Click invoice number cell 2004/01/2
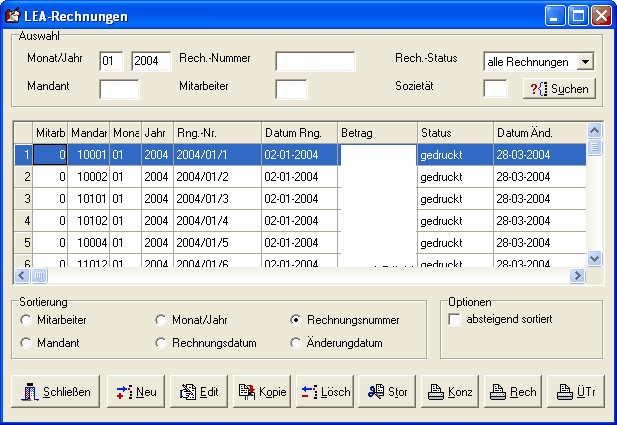This screenshot has height=425, width=617. tap(218, 177)
